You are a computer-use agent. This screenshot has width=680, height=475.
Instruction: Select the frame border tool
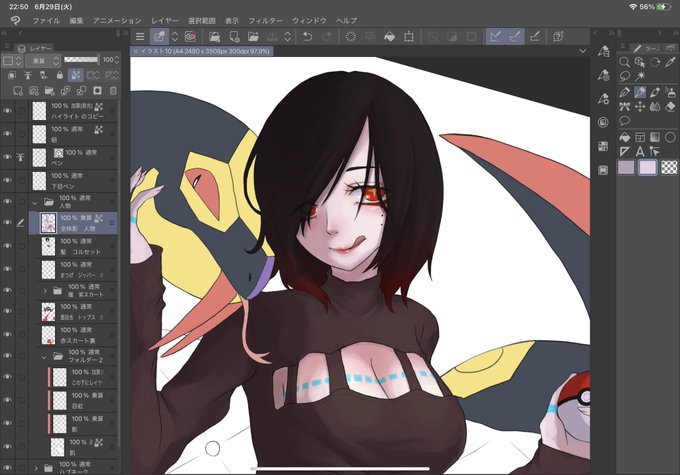coord(640,138)
